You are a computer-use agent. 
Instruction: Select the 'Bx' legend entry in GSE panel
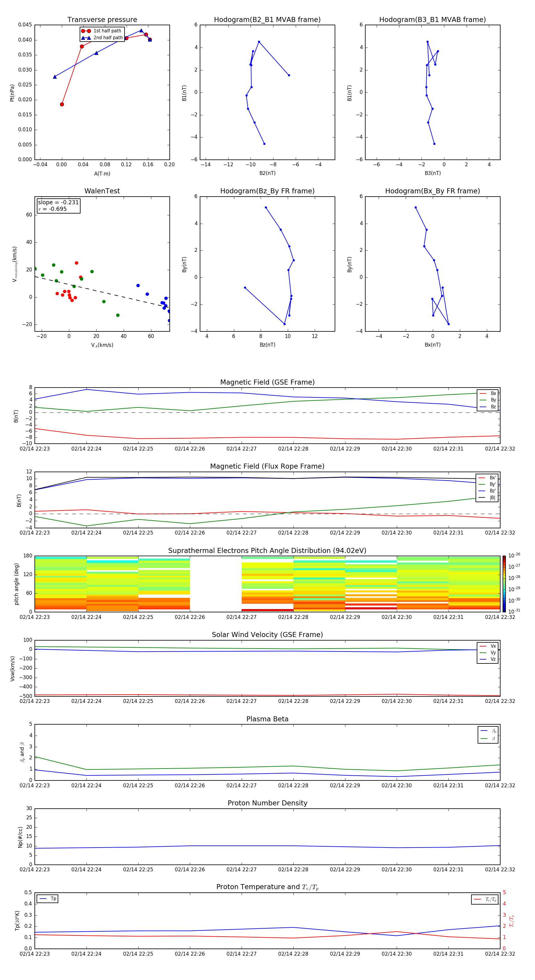(x=488, y=393)
